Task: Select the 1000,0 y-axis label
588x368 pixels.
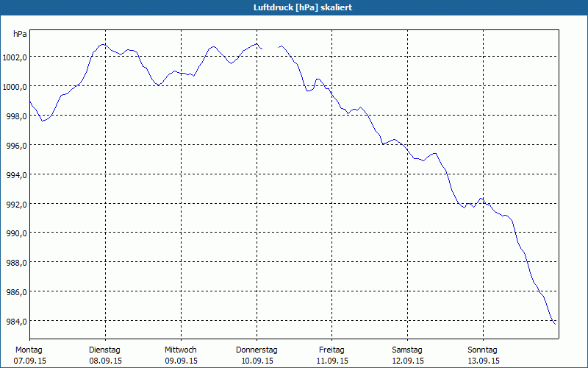Action: click(15, 87)
